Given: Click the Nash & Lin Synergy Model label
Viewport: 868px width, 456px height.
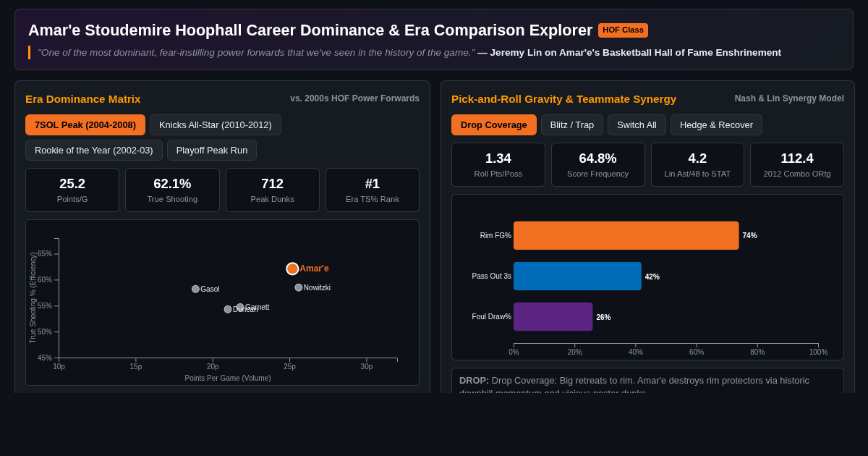Looking at the screenshot, I should [789, 98].
